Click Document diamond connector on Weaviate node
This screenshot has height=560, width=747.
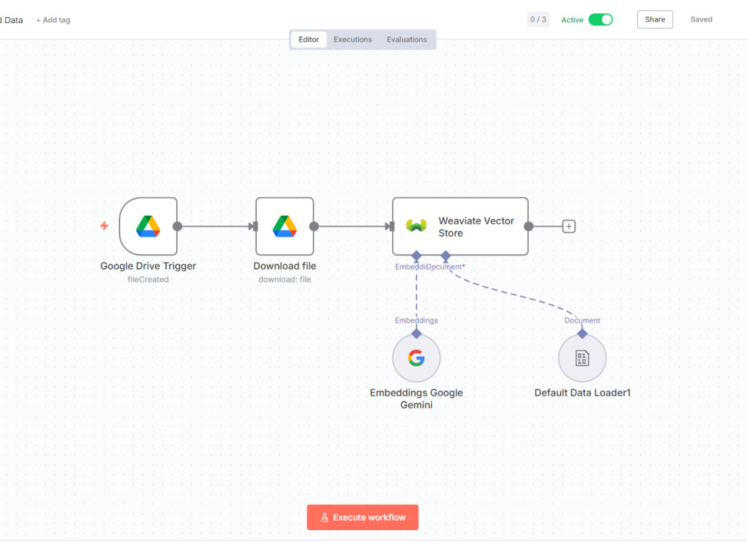(x=446, y=255)
